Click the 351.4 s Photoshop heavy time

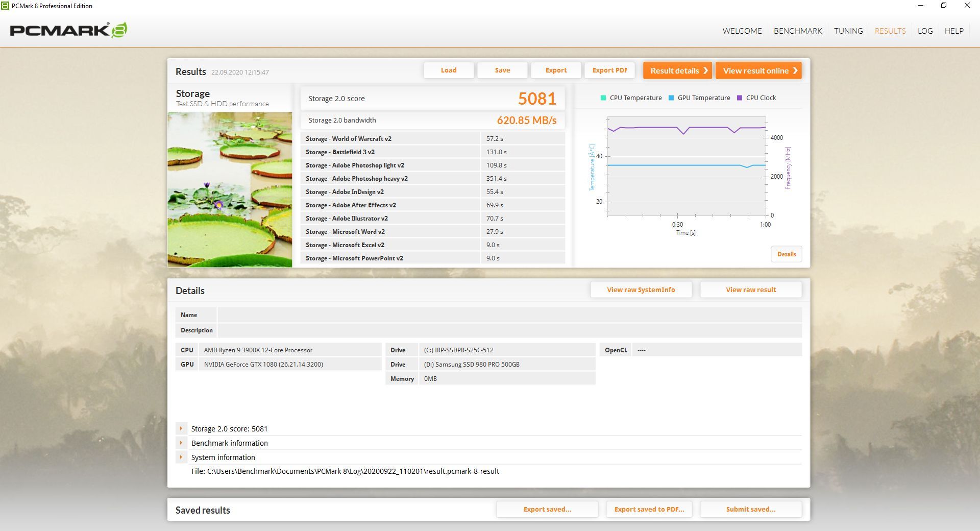click(496, 178)
